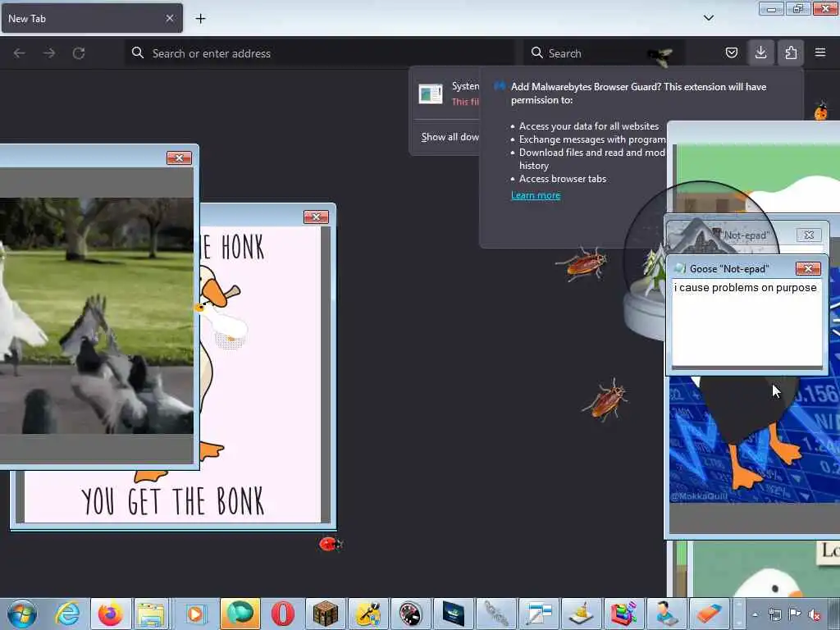Focus the Search or enter address bar
840x630 pixels.
pyautogui.click(x=320, y=53)
